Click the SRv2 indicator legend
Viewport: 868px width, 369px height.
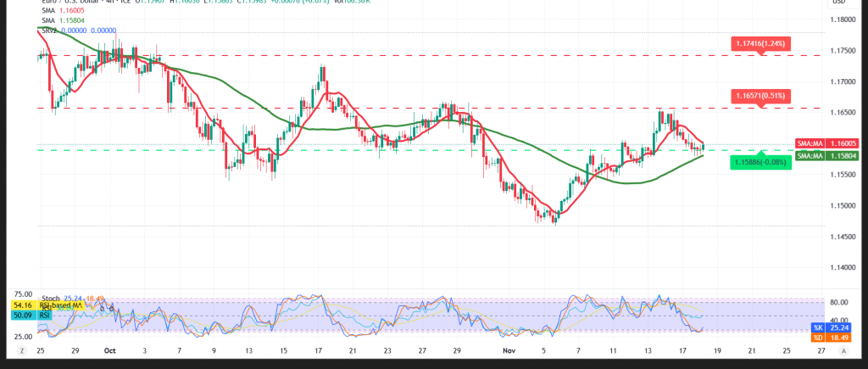pos(68,31)
